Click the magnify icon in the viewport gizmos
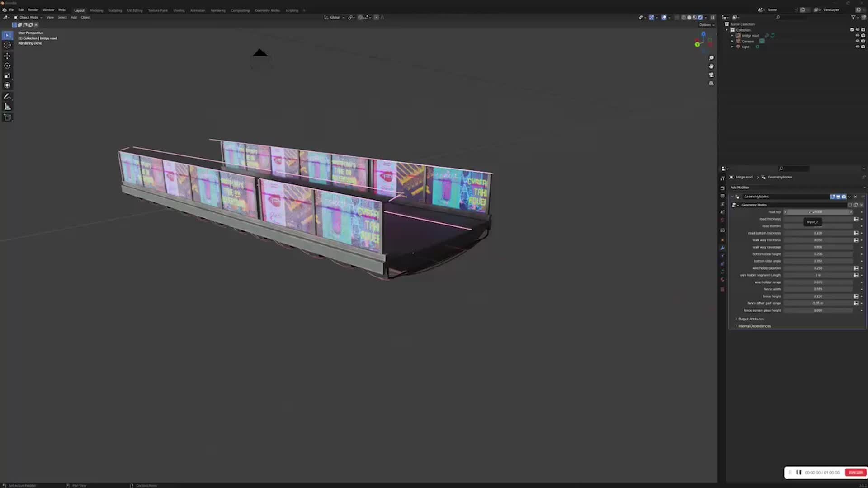868x488 pixels. tap(712, 58)
